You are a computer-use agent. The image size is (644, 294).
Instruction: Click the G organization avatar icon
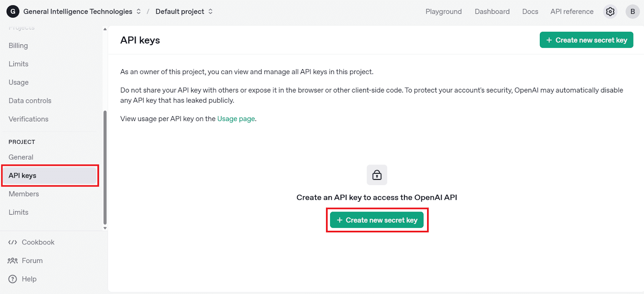[13, 12]
